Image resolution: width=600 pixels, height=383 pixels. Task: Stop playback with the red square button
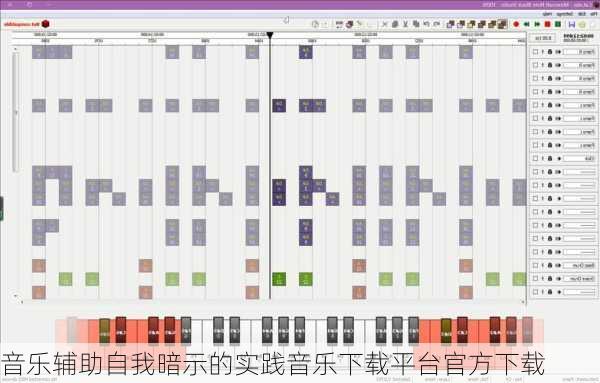click(548, 24)
